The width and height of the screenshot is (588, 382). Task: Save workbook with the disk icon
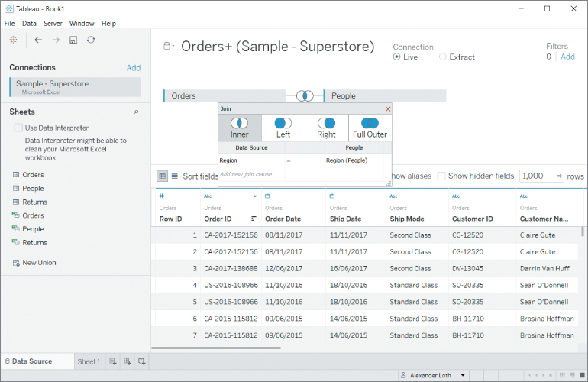(73, 40)
